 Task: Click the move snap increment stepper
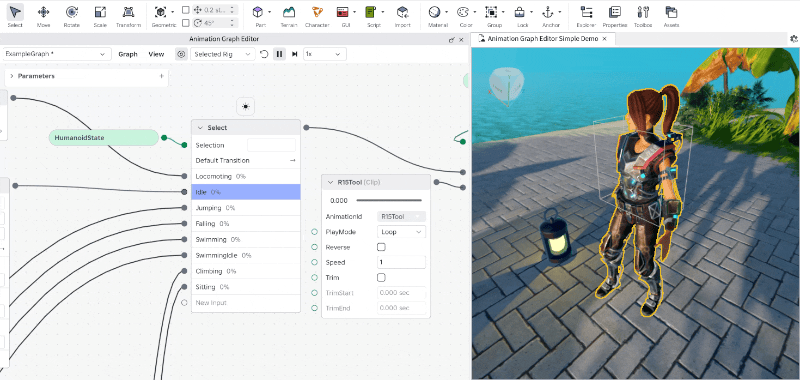click(233, 10)
